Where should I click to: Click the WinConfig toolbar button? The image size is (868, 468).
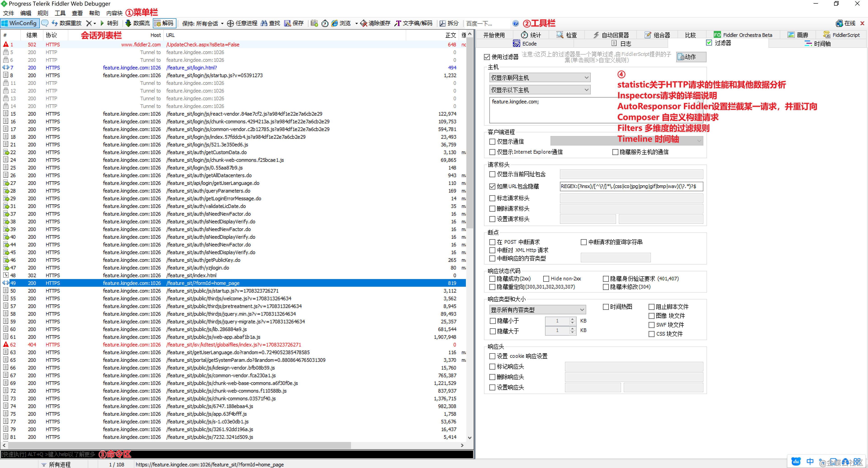(19, 23)
